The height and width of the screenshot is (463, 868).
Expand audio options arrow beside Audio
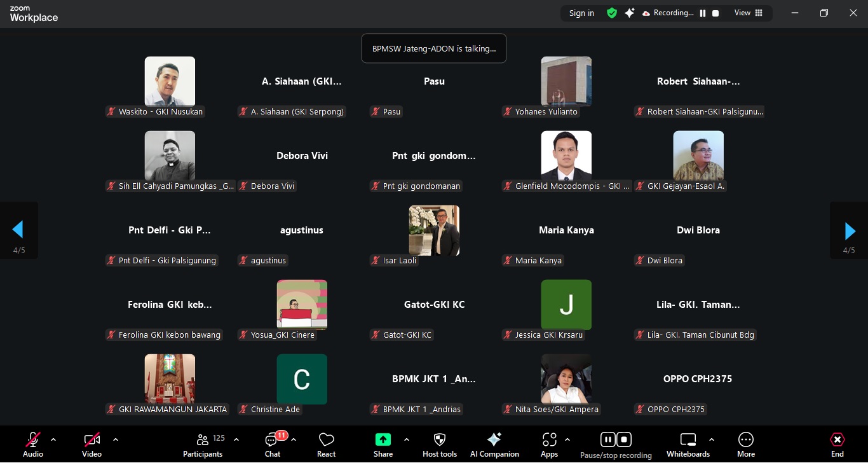[53, 439]
